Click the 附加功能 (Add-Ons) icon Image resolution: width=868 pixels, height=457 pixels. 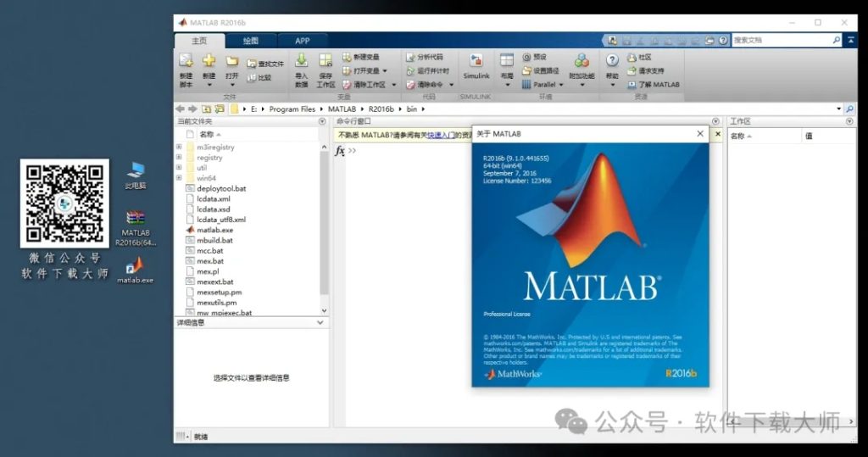pos(581,61)
